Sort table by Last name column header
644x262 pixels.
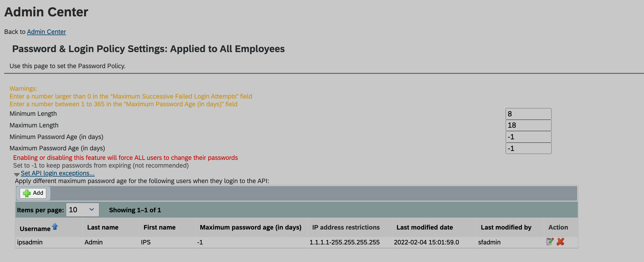tap(103, 227)
